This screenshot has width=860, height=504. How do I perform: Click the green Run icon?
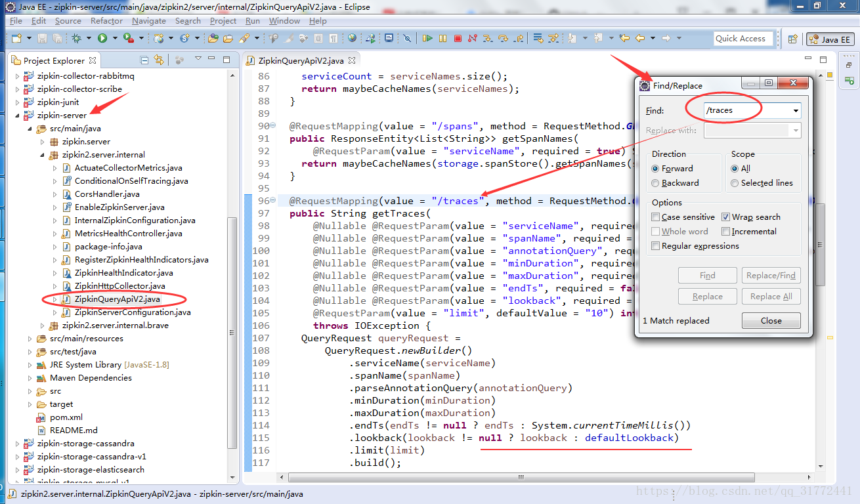tap(103, 38)
